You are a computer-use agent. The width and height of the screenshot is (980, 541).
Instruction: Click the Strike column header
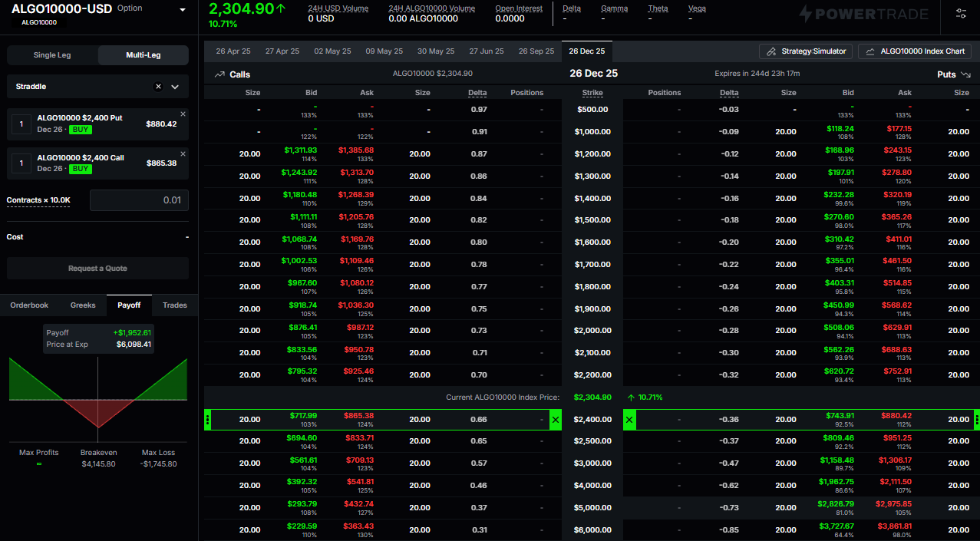tap(592, 93)
